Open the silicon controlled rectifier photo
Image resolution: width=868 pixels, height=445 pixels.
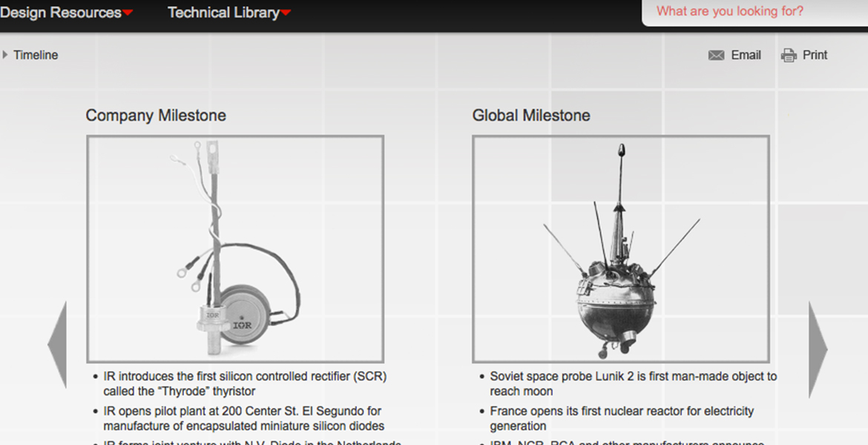[235, 248]
